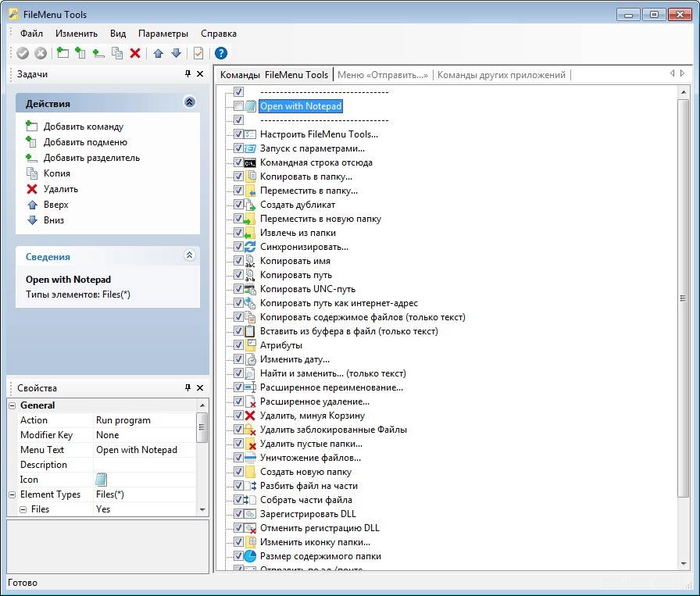Open the Изменить menu

pos(77,34)
